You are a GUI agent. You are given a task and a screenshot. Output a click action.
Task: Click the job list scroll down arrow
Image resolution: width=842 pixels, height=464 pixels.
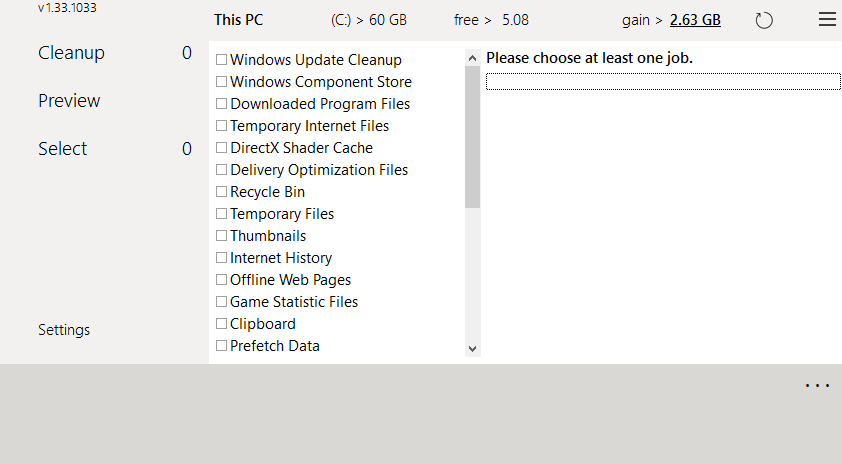(473, 348)
